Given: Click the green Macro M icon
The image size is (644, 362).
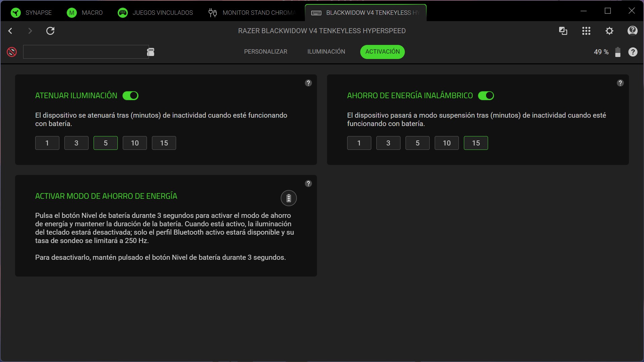Looking at the screenshot, I should click(x=71, y=13).
